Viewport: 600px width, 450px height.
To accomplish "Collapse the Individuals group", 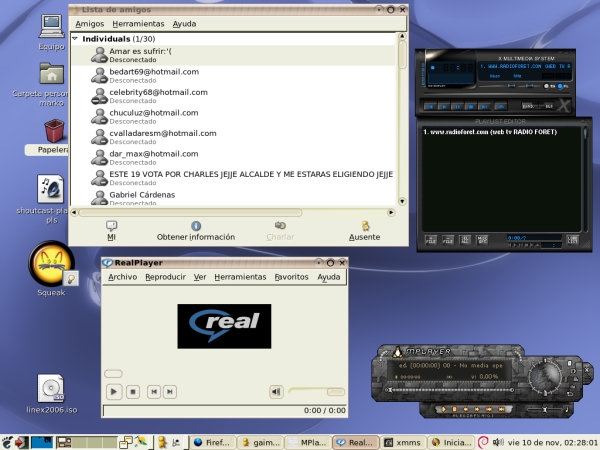I will pos(76,38).
